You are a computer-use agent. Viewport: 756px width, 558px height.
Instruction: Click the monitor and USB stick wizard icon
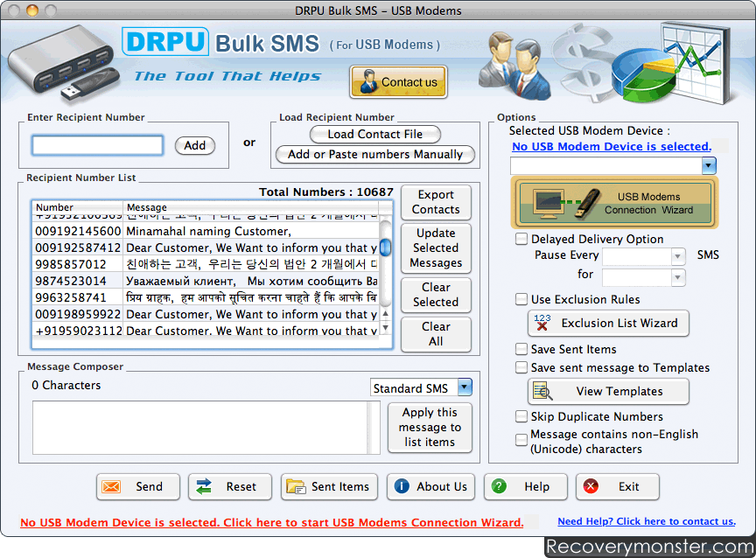(x=566, y=202)
